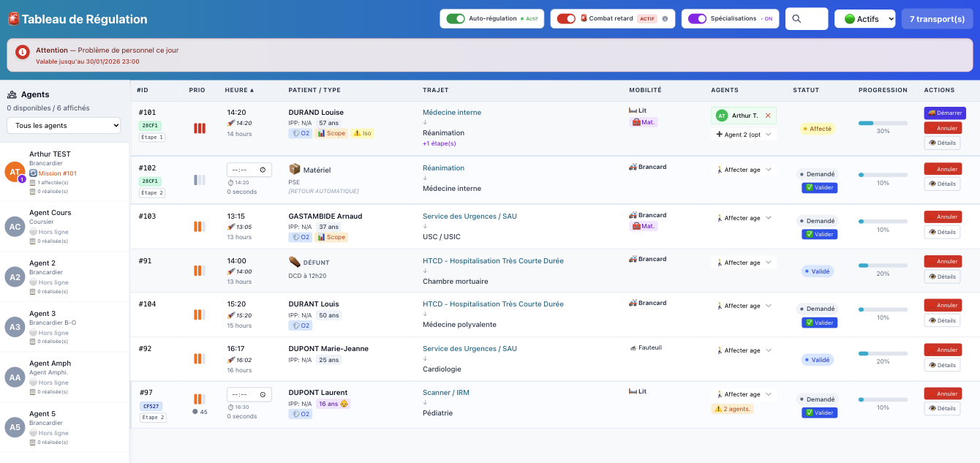The height and width of the screenshot is (463, 980).
Task: Click the priority bars icon for transport #101
Action: pos(200,129)
